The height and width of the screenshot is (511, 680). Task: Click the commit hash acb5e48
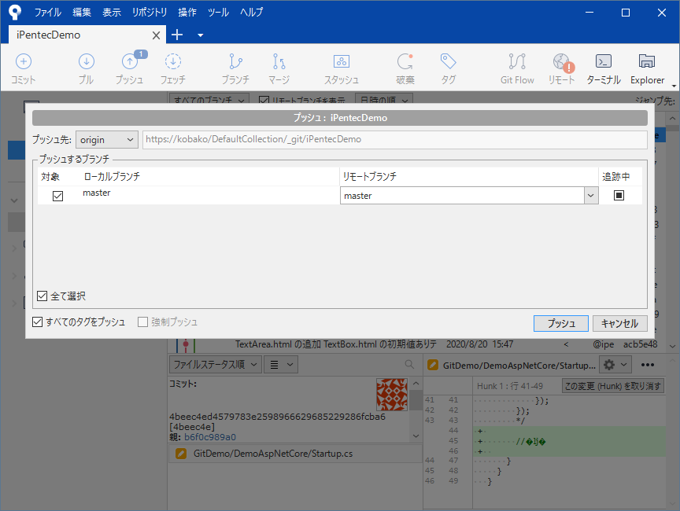(640, 344)
